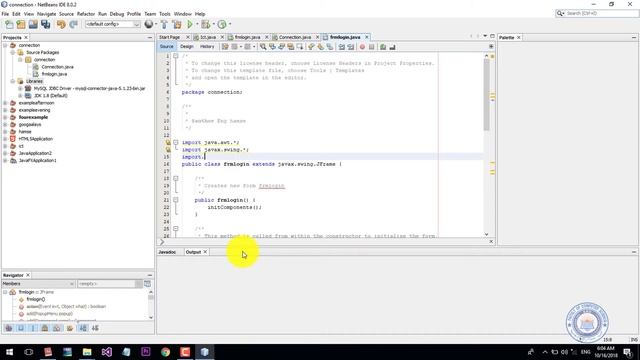Collapse the Libraries node

click(x=13, y=81)
